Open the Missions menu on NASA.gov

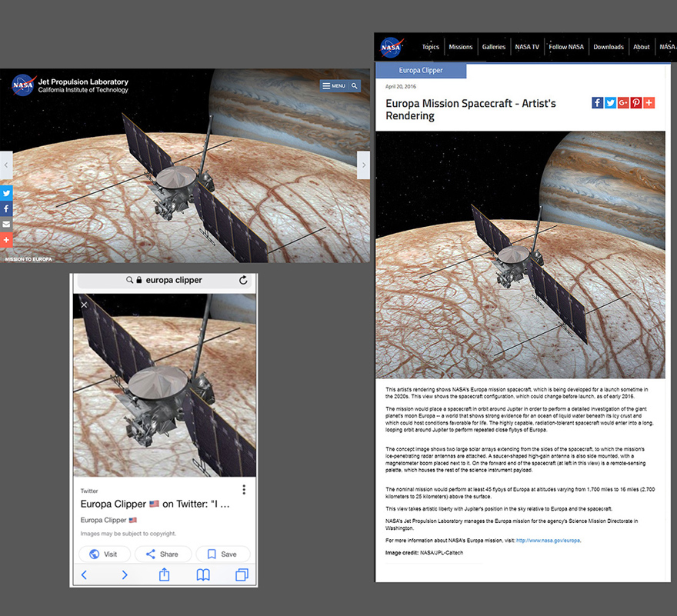[x=461, y=47]
